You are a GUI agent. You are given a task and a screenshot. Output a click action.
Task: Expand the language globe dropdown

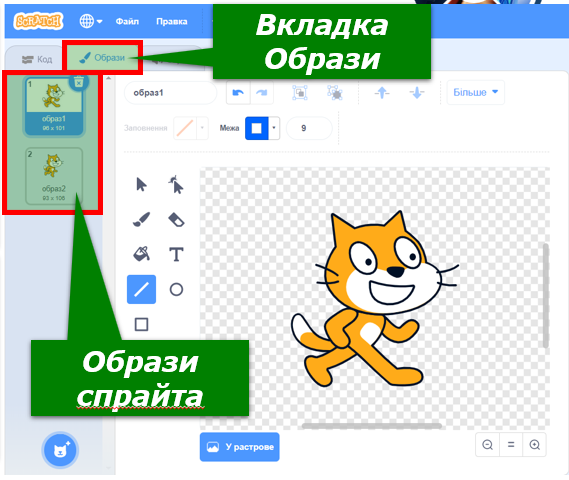pos(91,21)
